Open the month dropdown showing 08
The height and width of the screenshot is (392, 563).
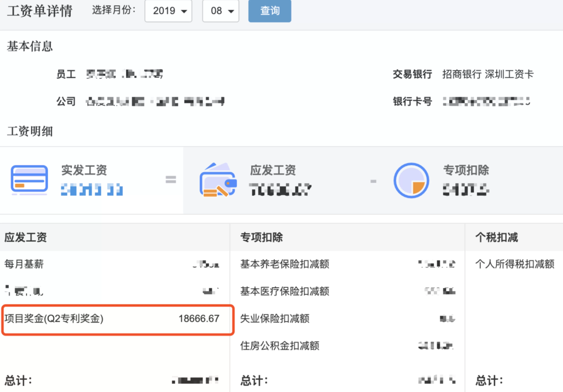(x=220, y=11)
